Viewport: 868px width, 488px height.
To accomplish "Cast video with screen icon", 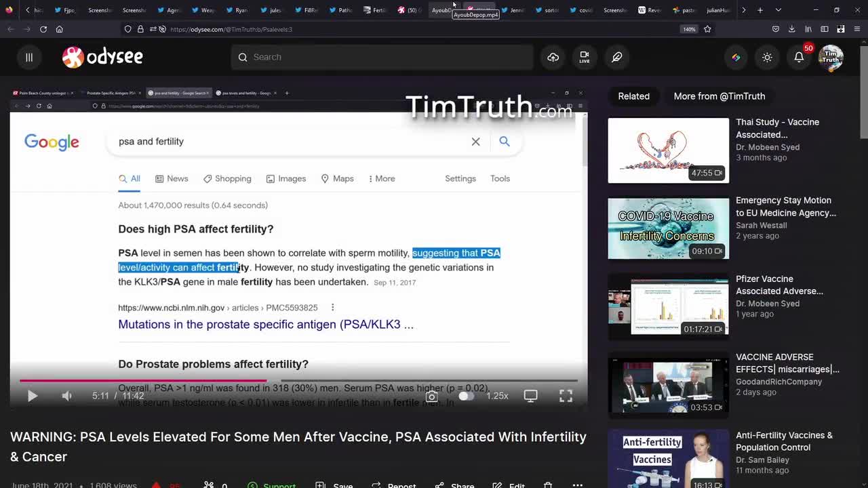I will (530, 396).
